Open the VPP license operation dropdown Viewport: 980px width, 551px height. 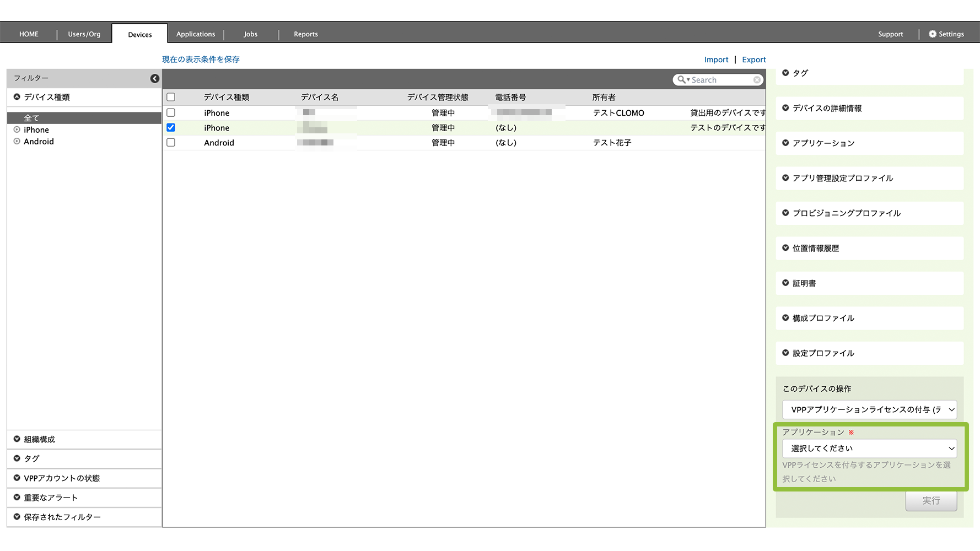[869, 410]
